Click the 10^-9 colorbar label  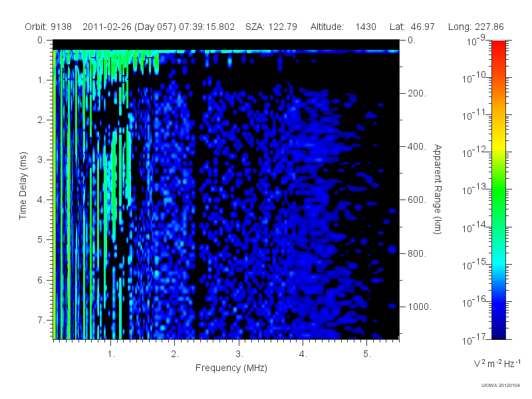point(476,40)
